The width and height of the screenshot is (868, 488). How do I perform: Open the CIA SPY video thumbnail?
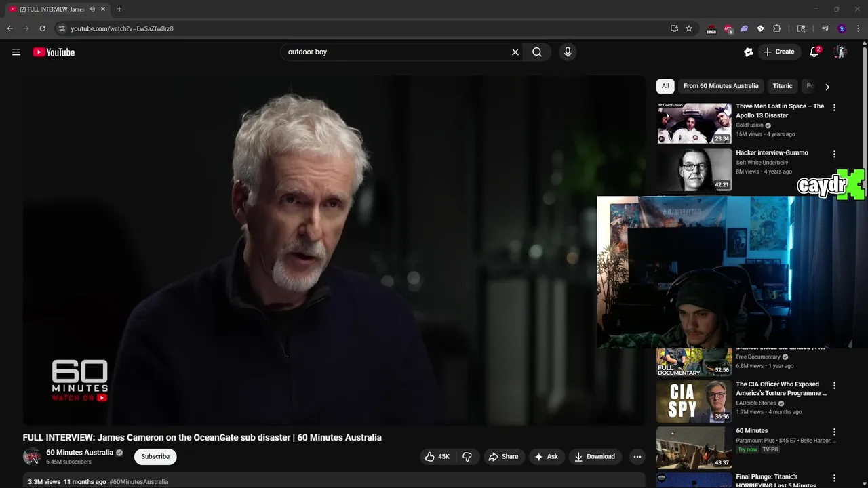coord(694,401)
